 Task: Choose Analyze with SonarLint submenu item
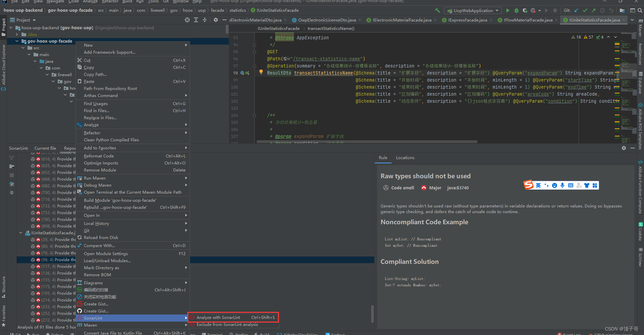pos(233,317)
